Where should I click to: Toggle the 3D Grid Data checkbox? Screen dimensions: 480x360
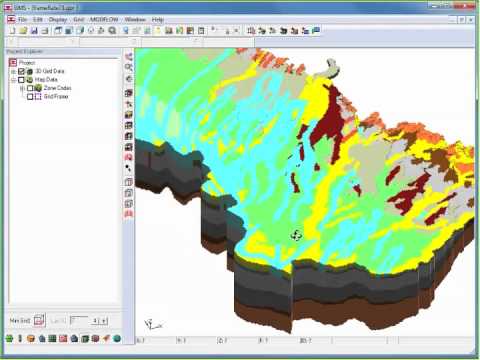tap(21, 71)
